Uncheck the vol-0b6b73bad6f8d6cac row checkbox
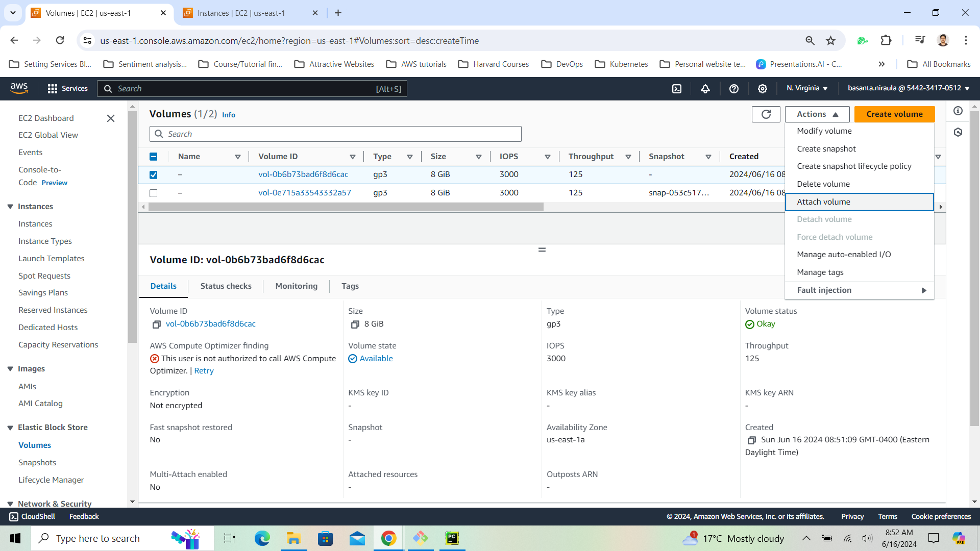The height and width of the screenshot is (551, 980). [x=153, y=175]
